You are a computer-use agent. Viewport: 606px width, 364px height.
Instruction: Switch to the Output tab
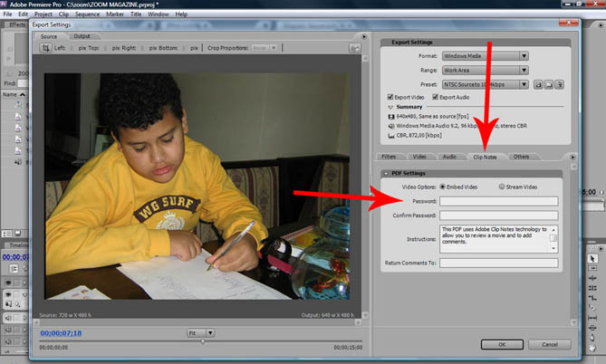[x=82, y=36]
